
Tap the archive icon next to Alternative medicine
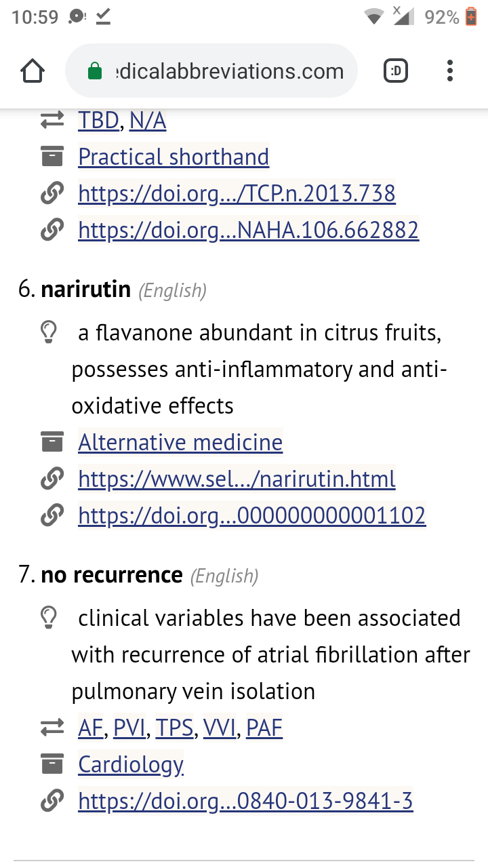52,443
